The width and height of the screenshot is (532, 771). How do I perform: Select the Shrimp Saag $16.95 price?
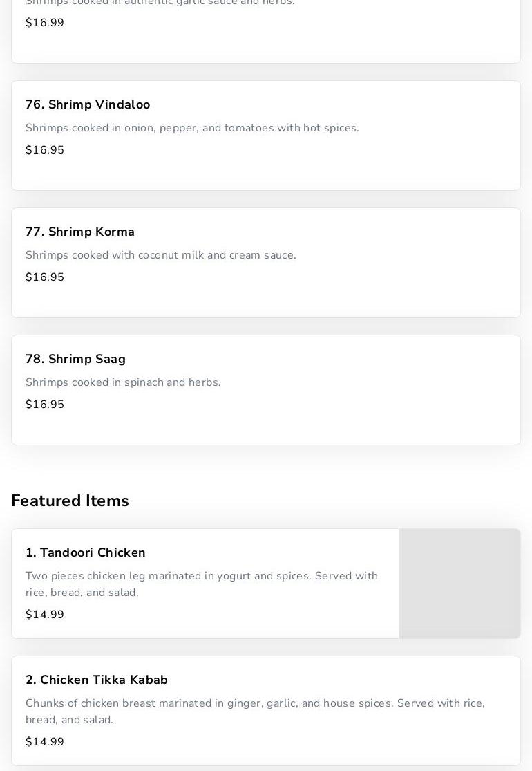[45, 405]
